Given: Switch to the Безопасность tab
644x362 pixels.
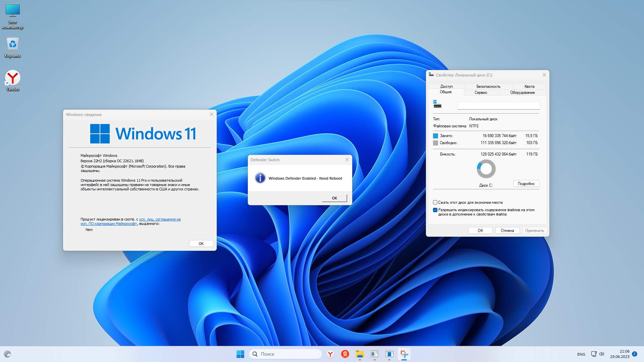Looking at the screenshot, I should (x=488, y=86).
